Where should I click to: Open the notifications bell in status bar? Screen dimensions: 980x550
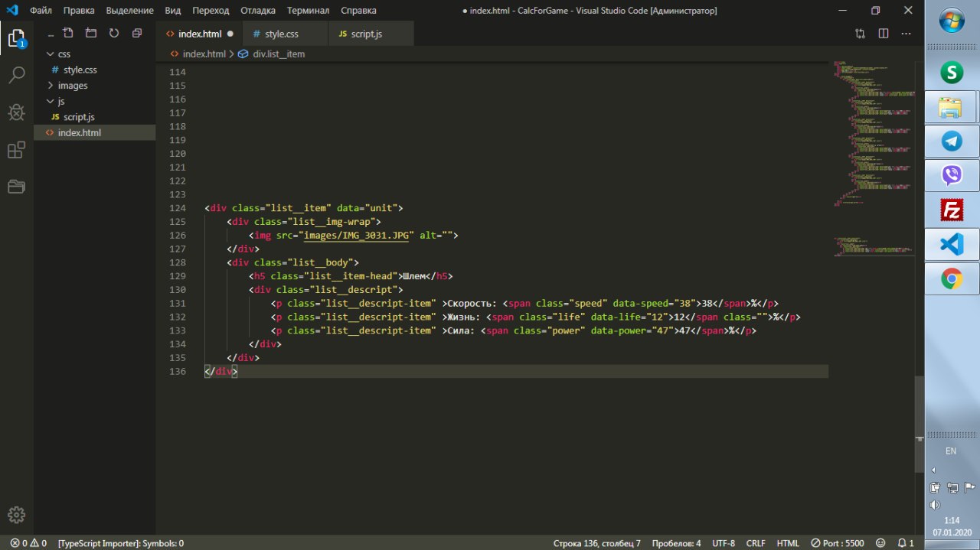coord(905,543)
